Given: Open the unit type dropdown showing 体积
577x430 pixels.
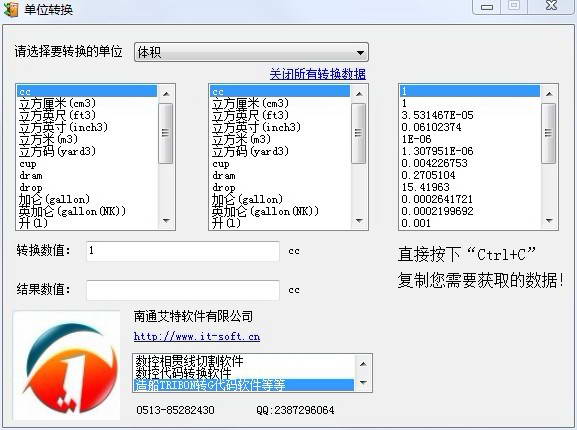Looking at the screenshot, I should [251, 52].
